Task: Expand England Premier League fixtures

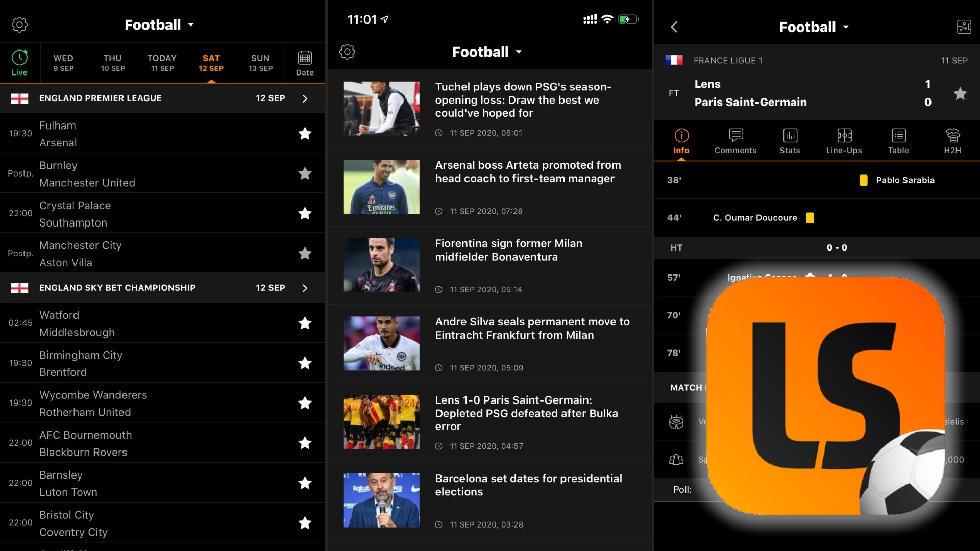Action: [304, 97]
